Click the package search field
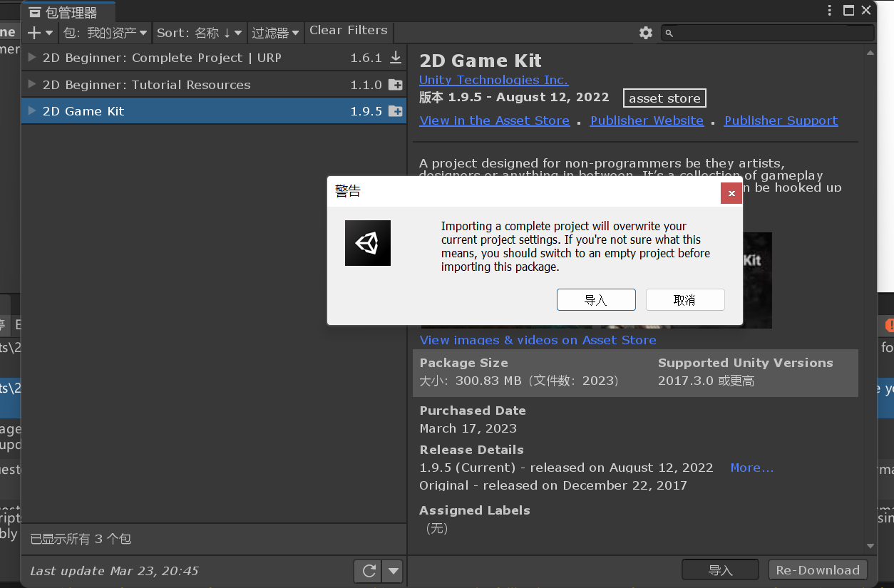 tap(769, 33)
